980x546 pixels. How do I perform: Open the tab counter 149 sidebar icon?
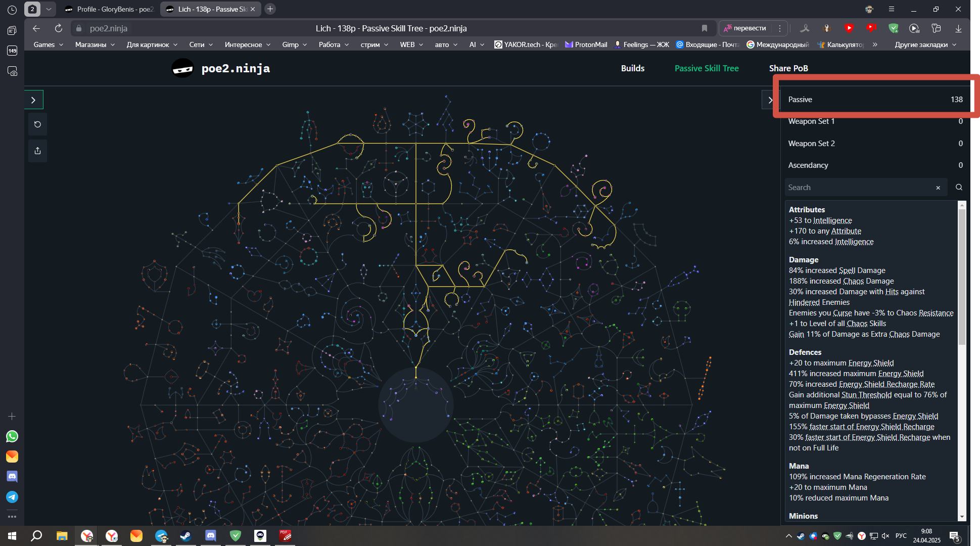(12, 51)
